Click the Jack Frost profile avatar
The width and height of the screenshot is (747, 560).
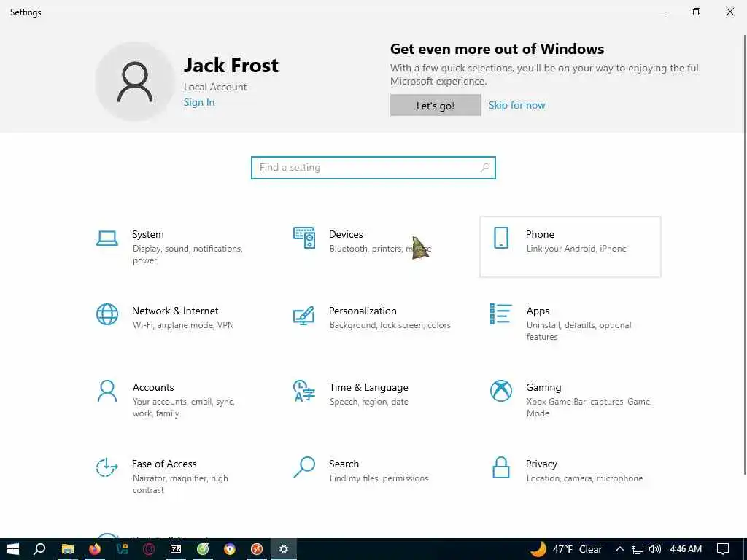click(x=135, y=82)
